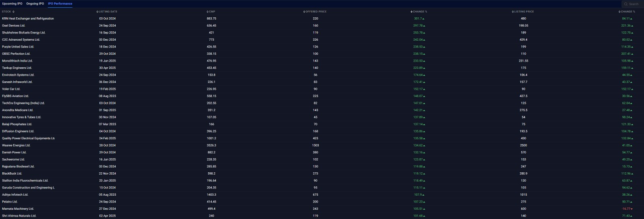Sort by Listing Date column header
Viewport: 644px width, 219px height.
[x=107, y=12]
